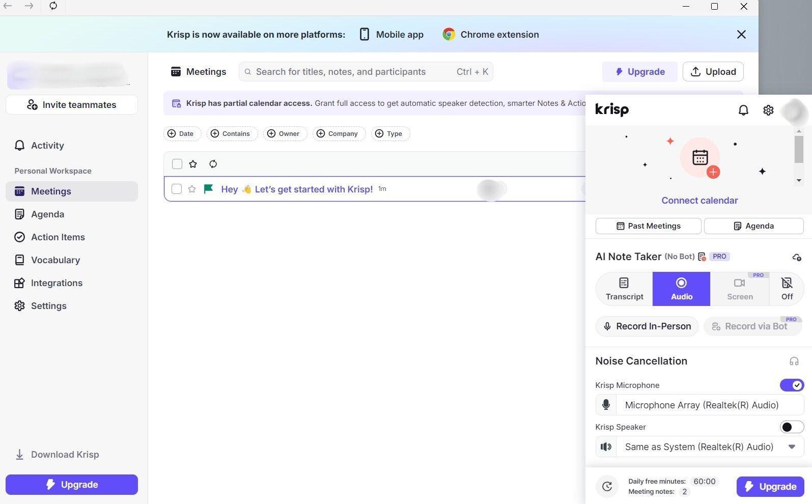
Task: Click Invite teammates button
Action: tap(72, 105)
